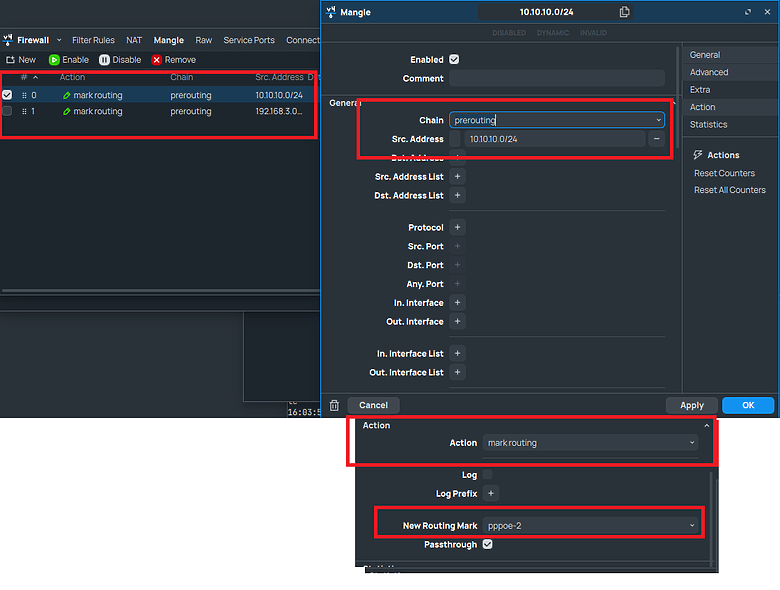Click drag handle icon of rule 1

[x=24, y=111]
